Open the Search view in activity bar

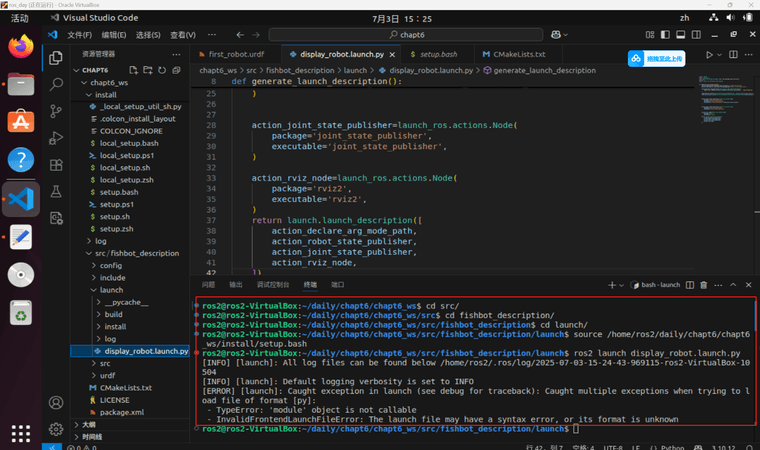(x=56, y=84)
